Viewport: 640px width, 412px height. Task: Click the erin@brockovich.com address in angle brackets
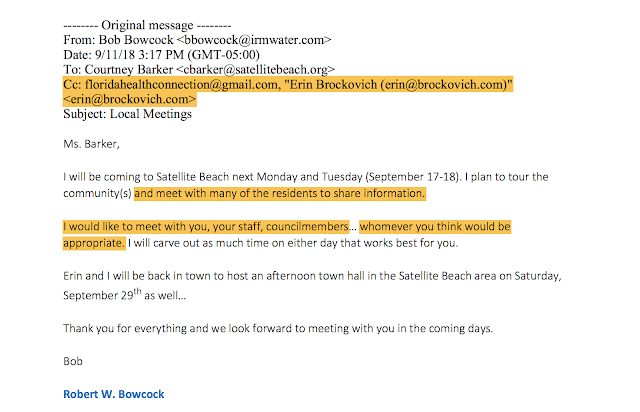pyautogui.click(x=130, y=99)
